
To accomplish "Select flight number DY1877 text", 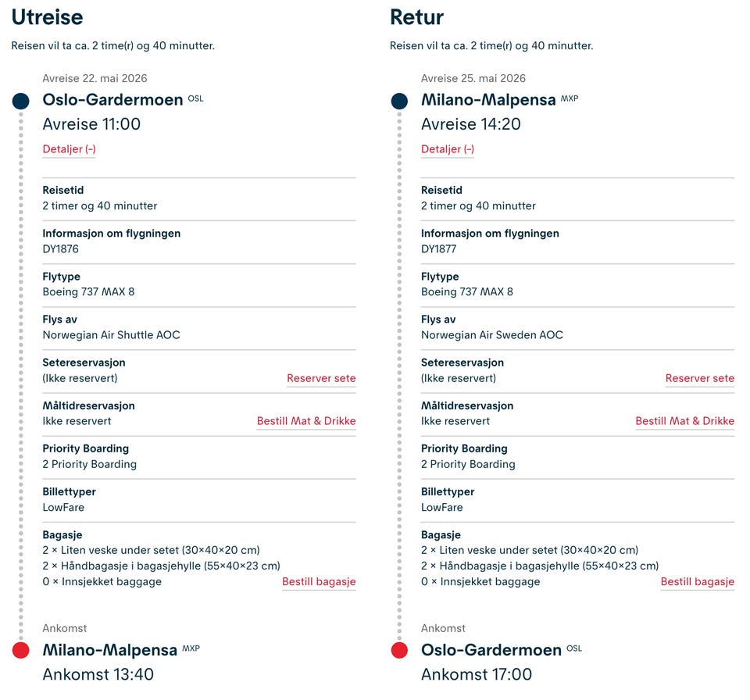I will 438,249.
